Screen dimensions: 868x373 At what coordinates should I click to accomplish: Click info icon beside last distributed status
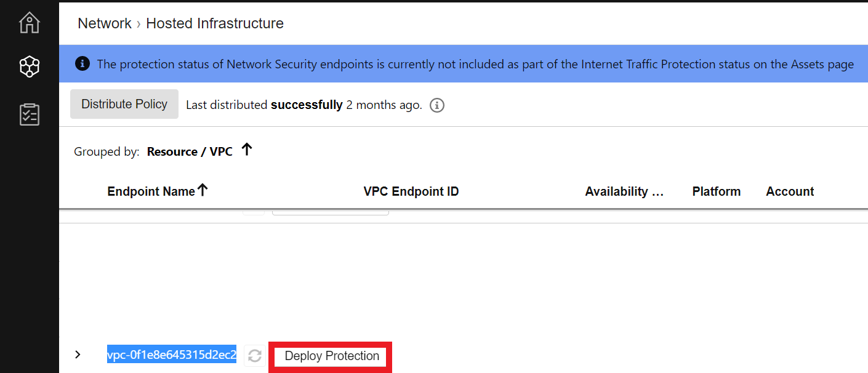click(437, 105)
